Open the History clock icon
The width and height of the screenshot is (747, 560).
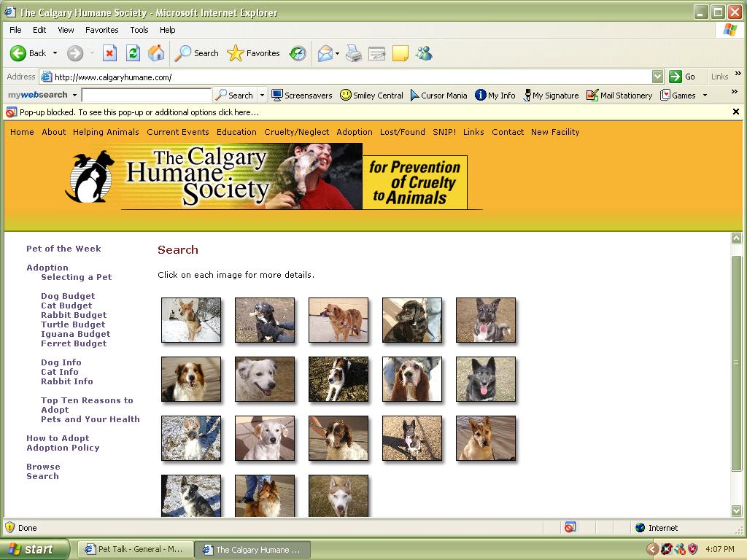point(298,53)
